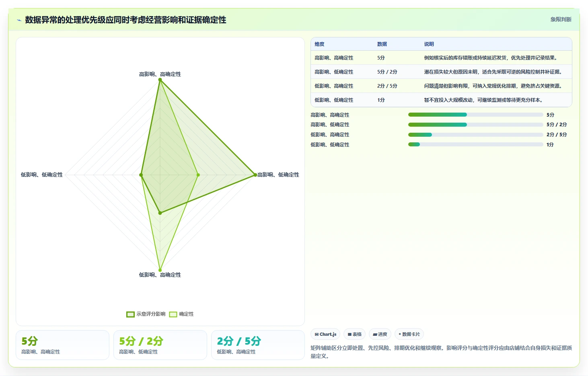This screenshot has height=376, width=588.
Task: Click the 5分 / 2分 data card
Action: (x=160, y=345)
